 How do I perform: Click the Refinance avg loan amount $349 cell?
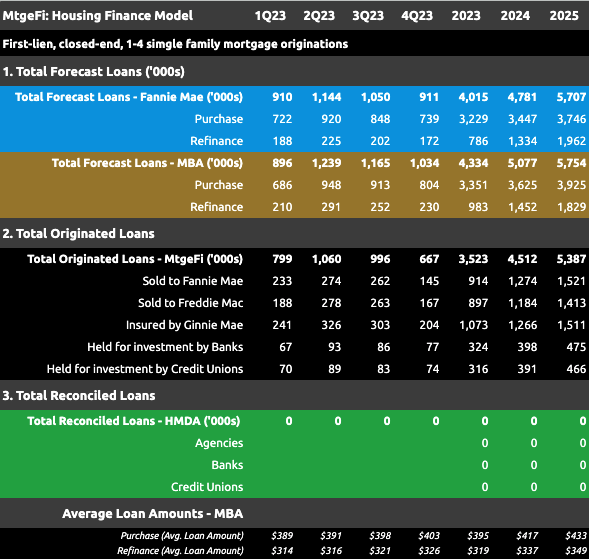576,551
